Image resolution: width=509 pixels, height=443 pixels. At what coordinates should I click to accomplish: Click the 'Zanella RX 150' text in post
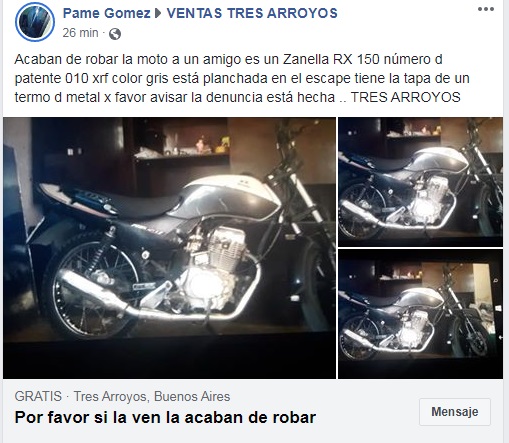pyautogui.click(x=331, y=59)
